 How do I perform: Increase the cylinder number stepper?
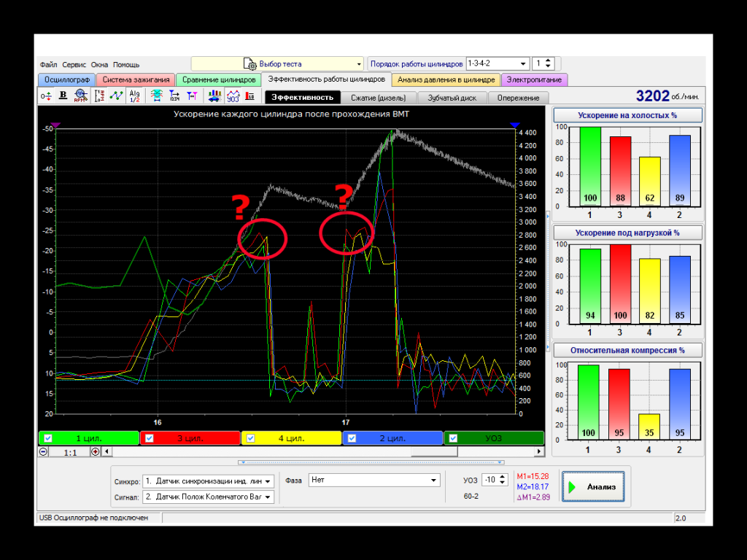point(549,61)
